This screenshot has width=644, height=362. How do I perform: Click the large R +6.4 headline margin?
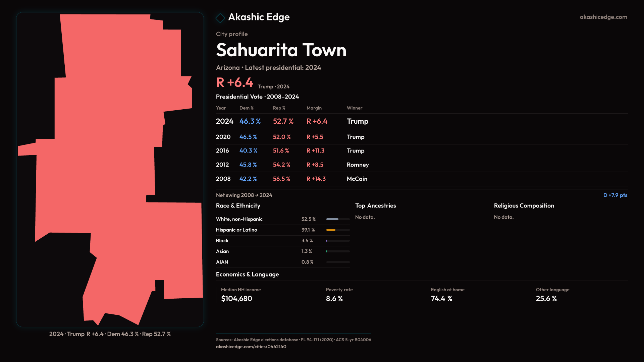point(234,82)
